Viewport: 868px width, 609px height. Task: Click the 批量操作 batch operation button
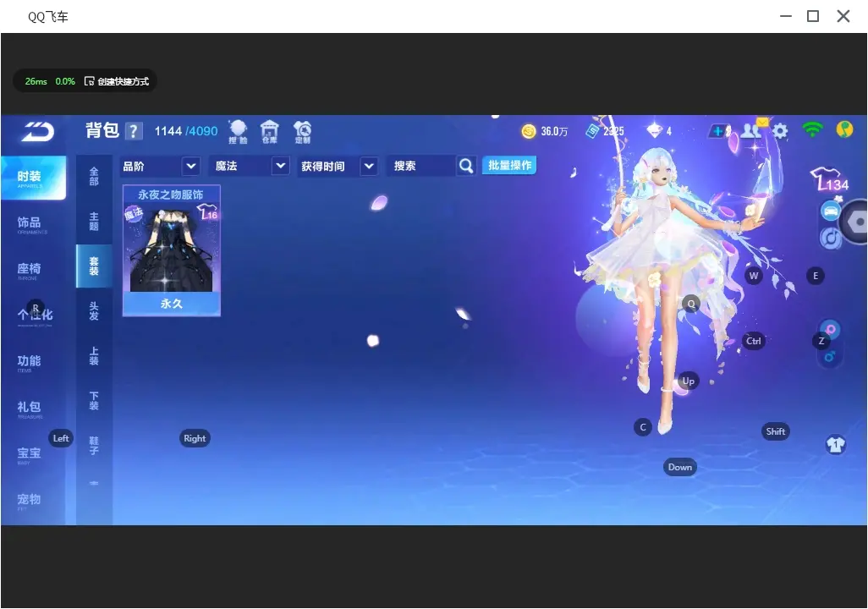[509, 165]
